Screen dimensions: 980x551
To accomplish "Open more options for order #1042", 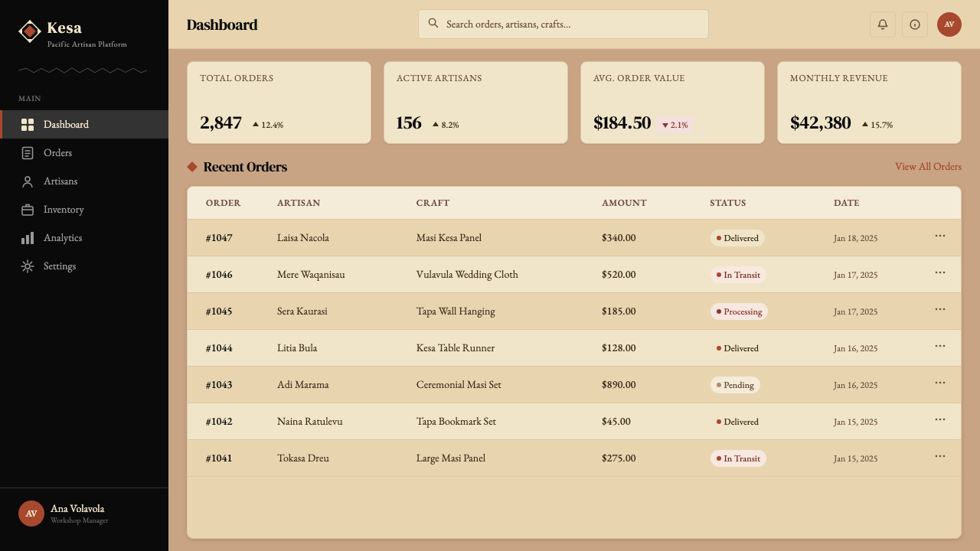I will pos(940,420).
